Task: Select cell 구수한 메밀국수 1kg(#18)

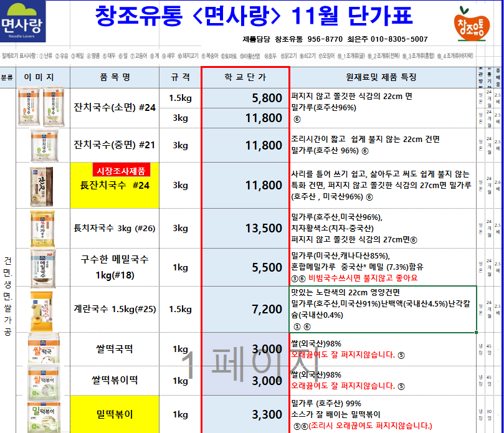Action: (x=115, y=267)
